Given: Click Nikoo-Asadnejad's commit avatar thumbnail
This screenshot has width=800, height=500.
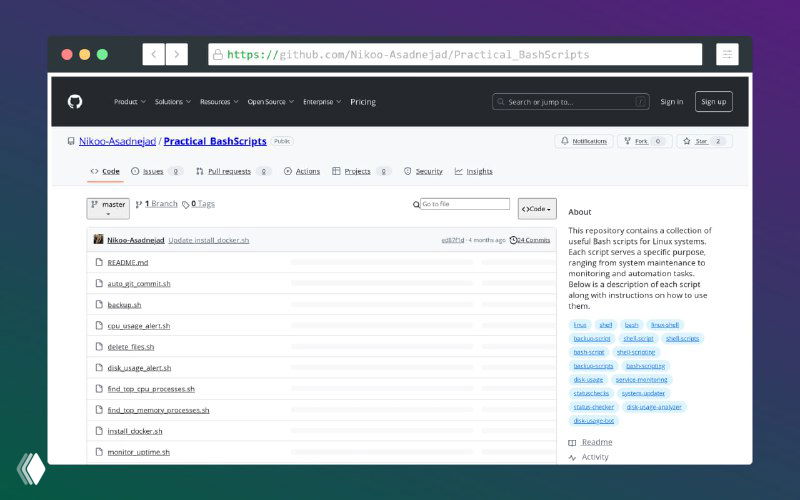Looking at the screenshot, I should coord(98,240).
